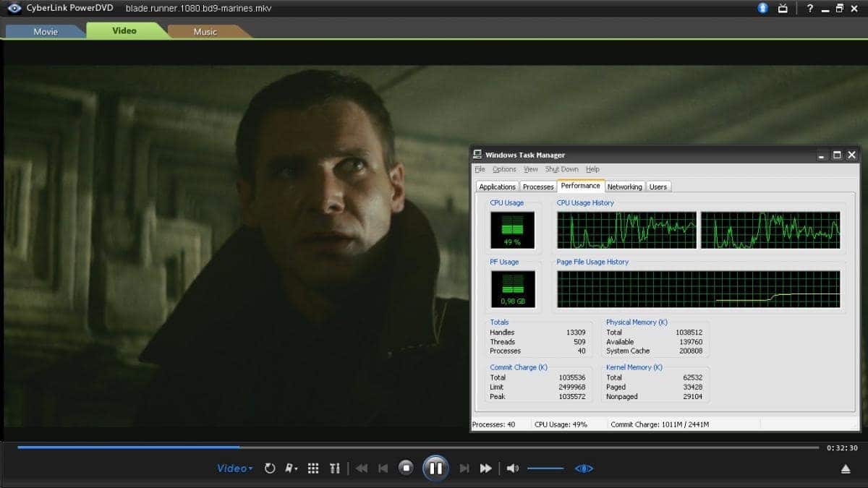Image resolution: width=868 pixels, height=488 pixels.
Task: Open the File menu in Task Manager
Action: [x=480, y=169]
